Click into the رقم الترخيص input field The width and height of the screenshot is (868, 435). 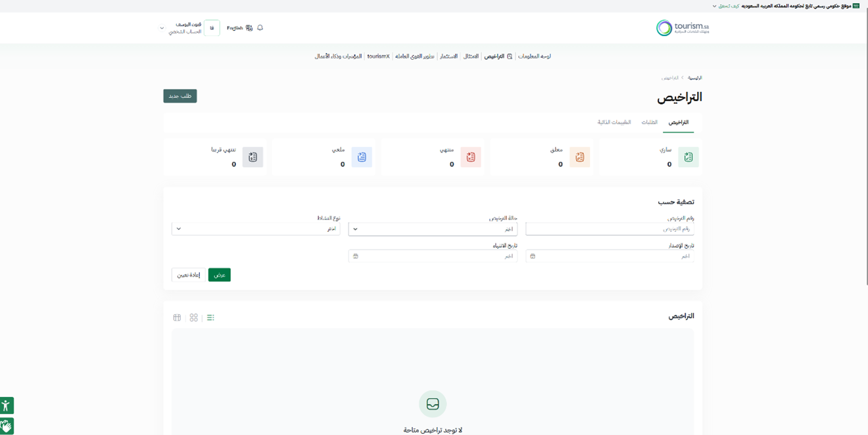610,229
